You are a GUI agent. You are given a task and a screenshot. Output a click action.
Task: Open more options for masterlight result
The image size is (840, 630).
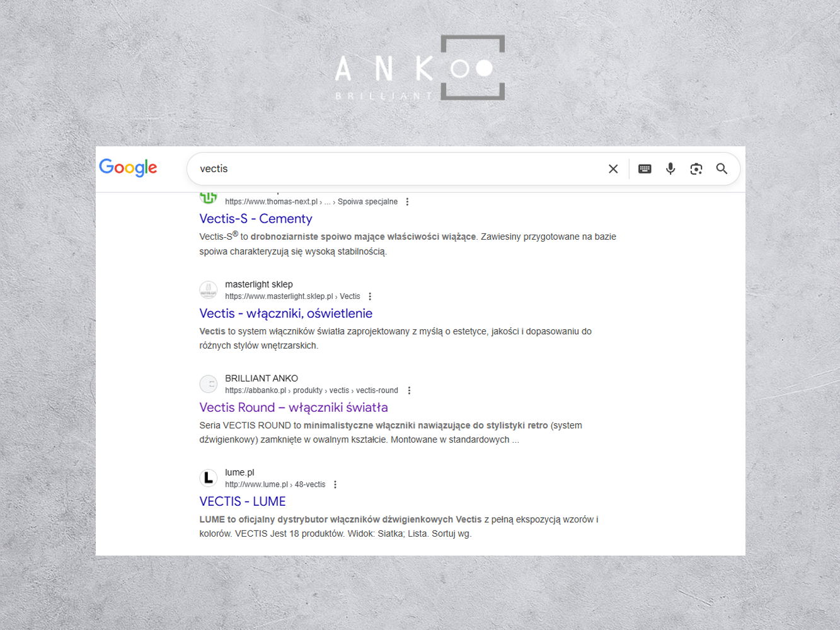click(x=370, y=296)
